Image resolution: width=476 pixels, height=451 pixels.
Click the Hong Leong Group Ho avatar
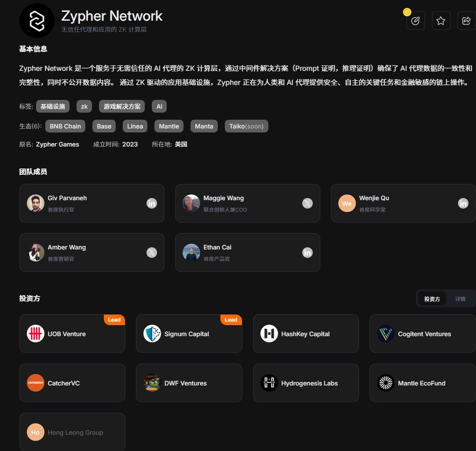coord(36,432)
